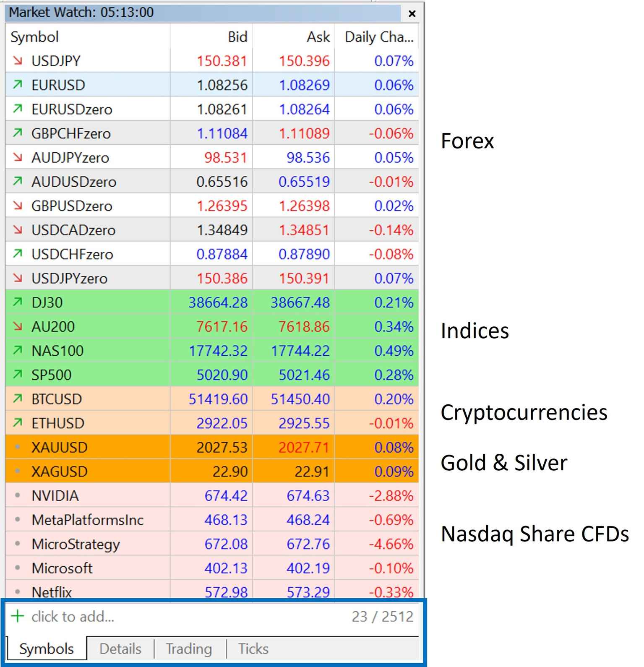Switch to the Details tab
Viewport: 644px width, 667px height.
(x=120, y=649)
